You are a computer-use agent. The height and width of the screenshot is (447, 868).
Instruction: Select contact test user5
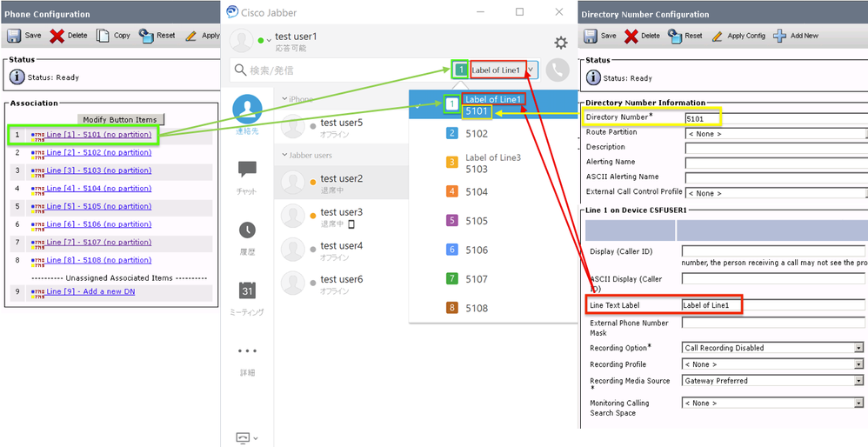click(x=342, y=127)
